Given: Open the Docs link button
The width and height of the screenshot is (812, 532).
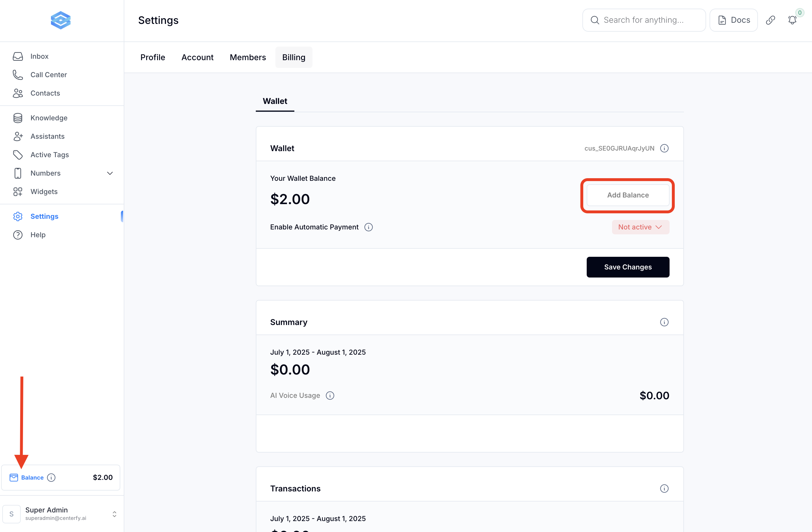Looking at the screenshot, I should coord(733,20).
